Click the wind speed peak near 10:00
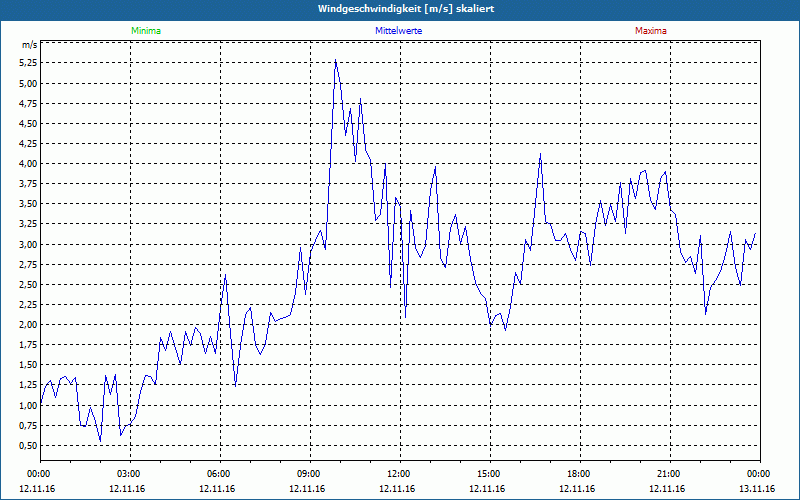 tap(335, 60)
